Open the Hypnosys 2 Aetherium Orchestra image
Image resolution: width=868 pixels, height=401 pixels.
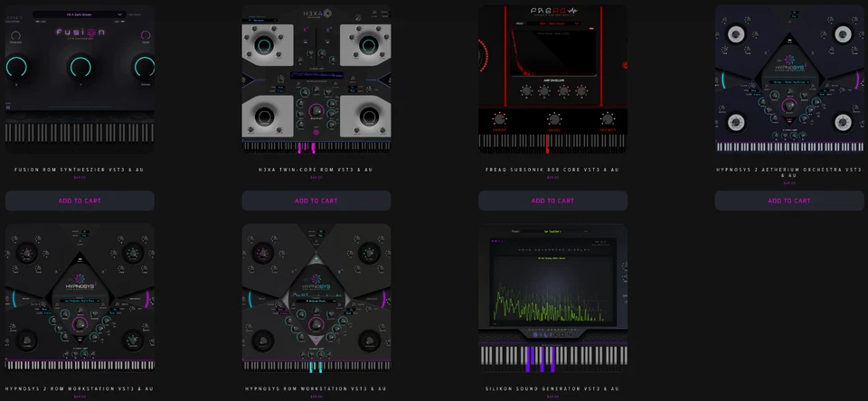(x=788, y=79)
